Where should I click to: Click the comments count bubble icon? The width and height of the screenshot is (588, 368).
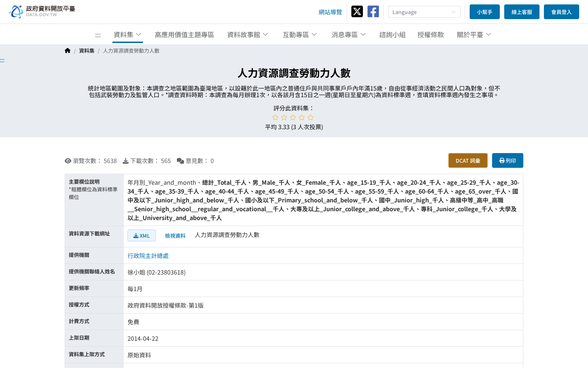(x=180, y=161)
